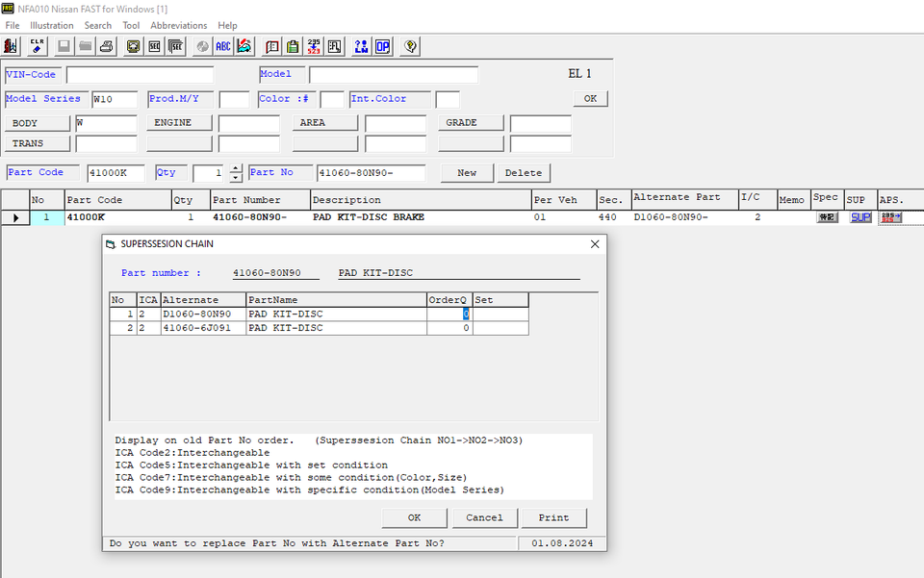The height and width of the screenshot is (578, 924).
Task: Click the ABC toolbar icon
Action: (x=223, y=46)
